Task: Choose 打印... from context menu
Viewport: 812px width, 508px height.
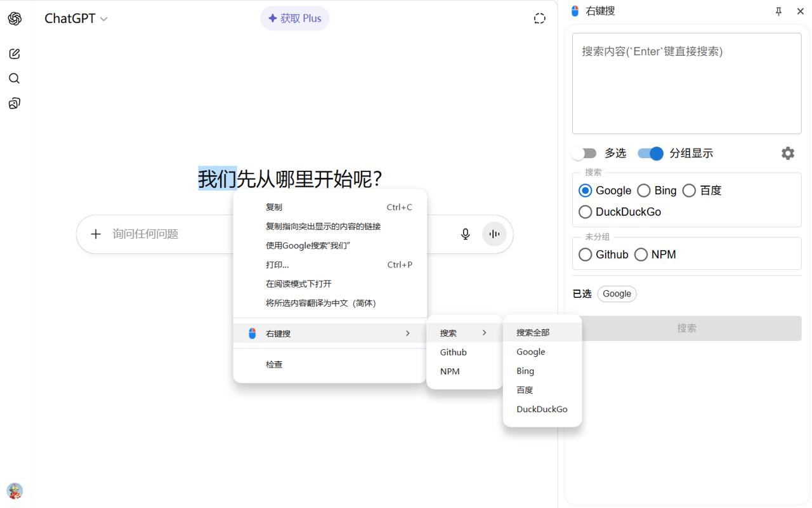Action: tap(330, 265)
